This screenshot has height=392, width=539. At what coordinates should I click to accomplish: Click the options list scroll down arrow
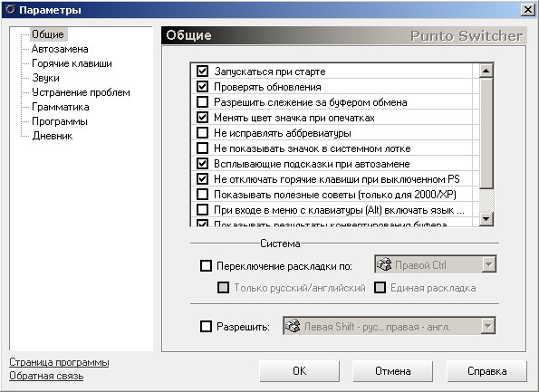click(x=486, y=218)
